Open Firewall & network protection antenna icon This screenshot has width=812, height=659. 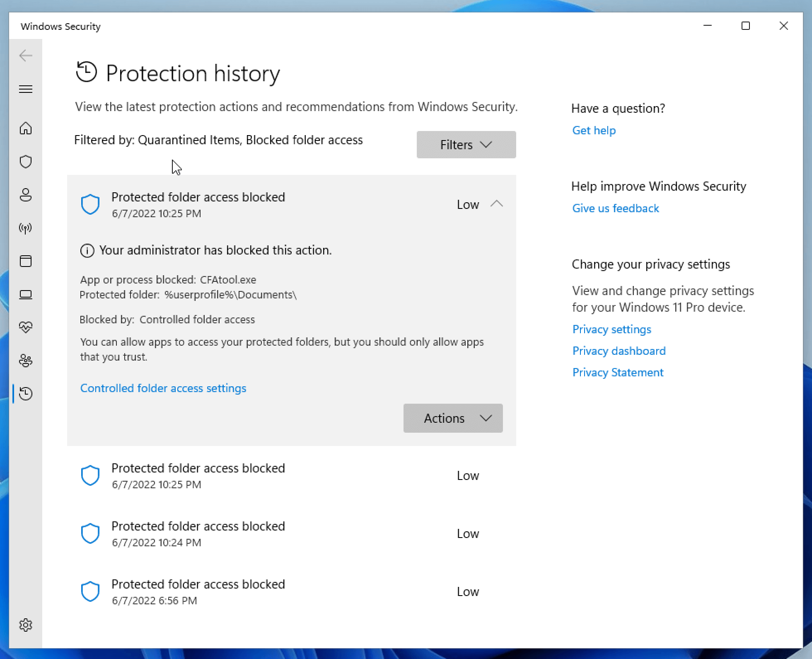pyautogui.click(x=26, y=228)
